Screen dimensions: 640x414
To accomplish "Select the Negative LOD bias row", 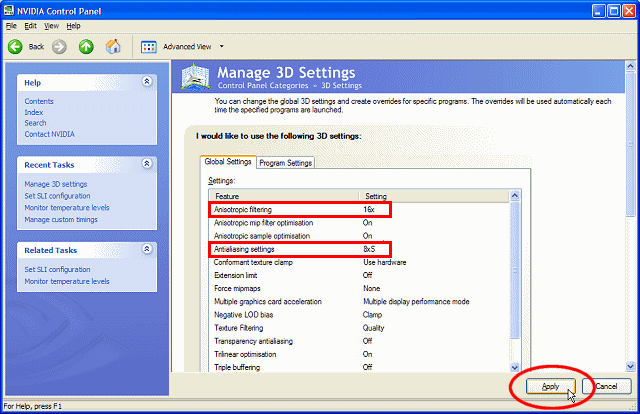I will (x=359, y=315).
